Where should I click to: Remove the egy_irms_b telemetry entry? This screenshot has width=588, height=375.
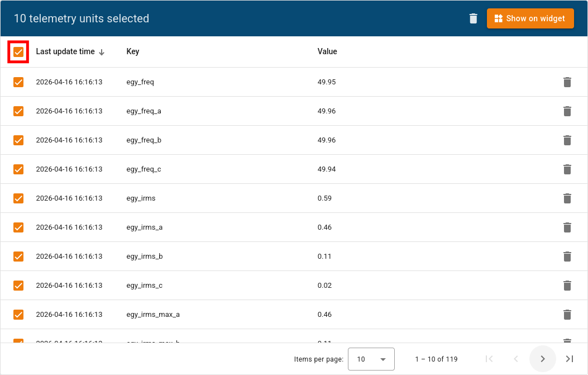[x=567, y=257]
